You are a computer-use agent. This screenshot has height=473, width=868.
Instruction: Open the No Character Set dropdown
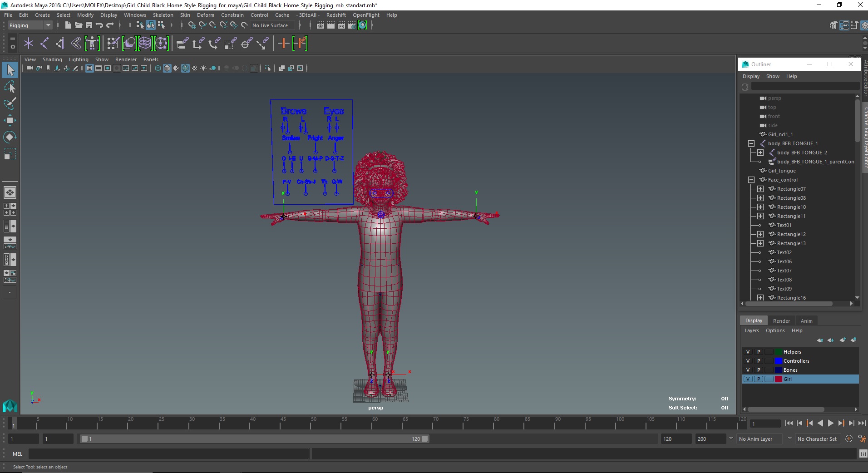[x=818, y=439]
